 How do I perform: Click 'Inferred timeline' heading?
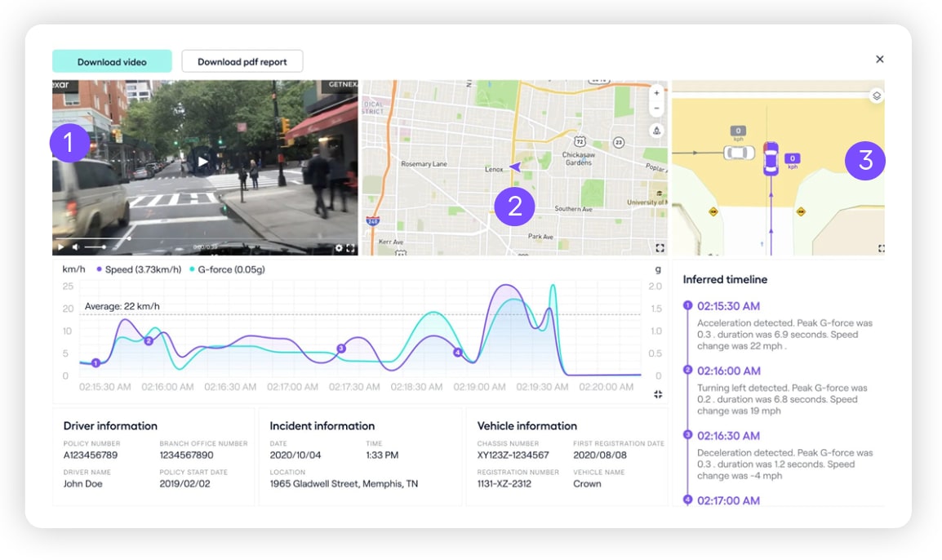point(725,279)
